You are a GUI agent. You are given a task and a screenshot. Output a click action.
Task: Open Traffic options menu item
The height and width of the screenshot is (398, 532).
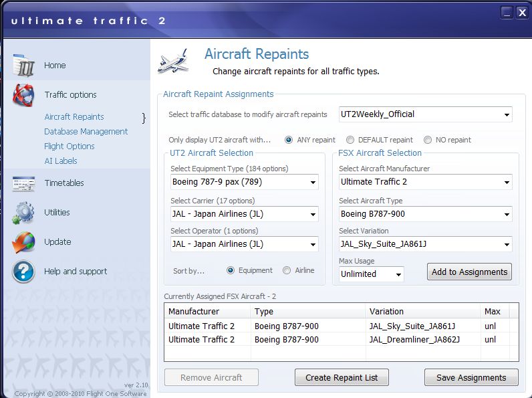71,95
